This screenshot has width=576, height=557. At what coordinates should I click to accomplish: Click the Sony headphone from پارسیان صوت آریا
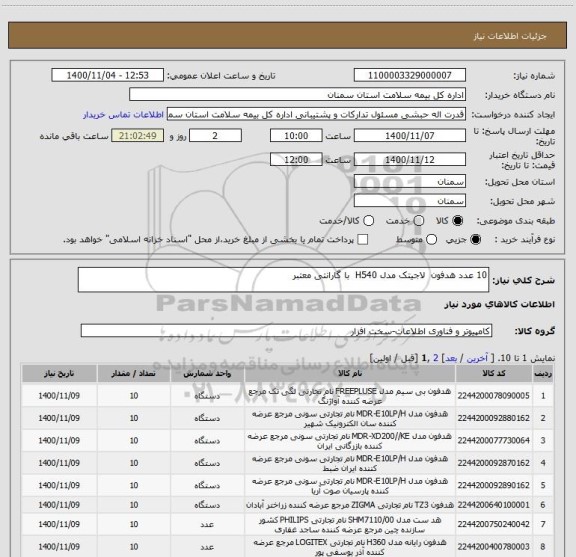point(350,485)
